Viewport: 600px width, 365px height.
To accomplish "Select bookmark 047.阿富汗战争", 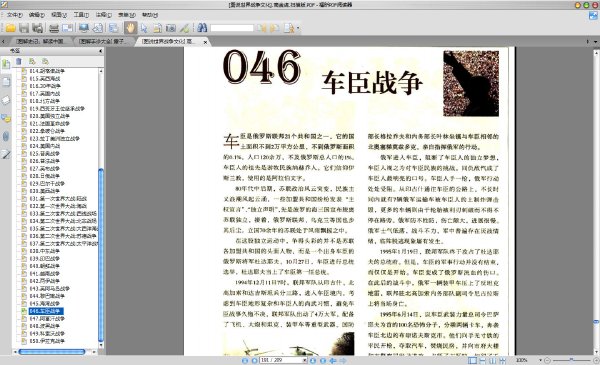I will click(x=47, y=319).
